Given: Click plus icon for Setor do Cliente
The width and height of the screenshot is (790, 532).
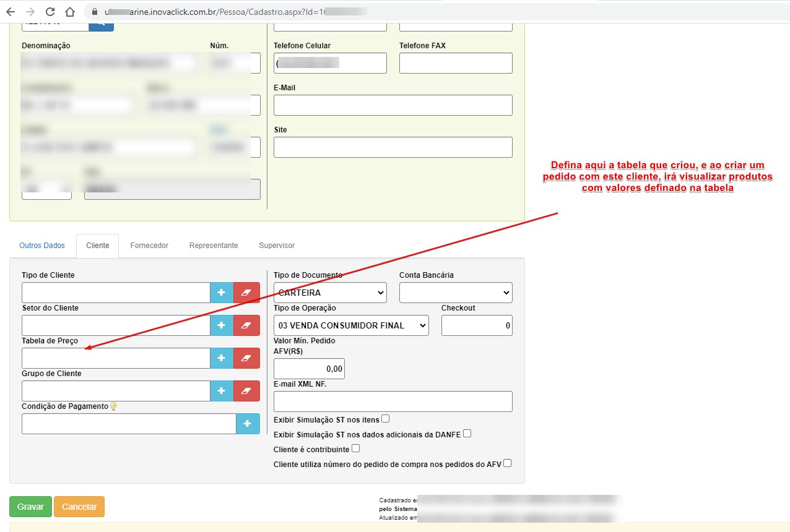Looking at the screenshot, I should tap(221, 325).
